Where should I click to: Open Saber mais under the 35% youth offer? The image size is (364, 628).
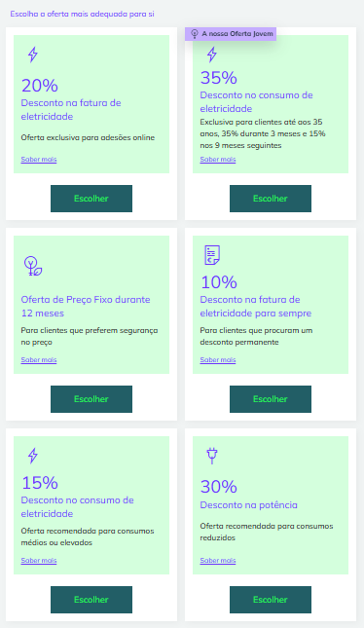(218, 160)
